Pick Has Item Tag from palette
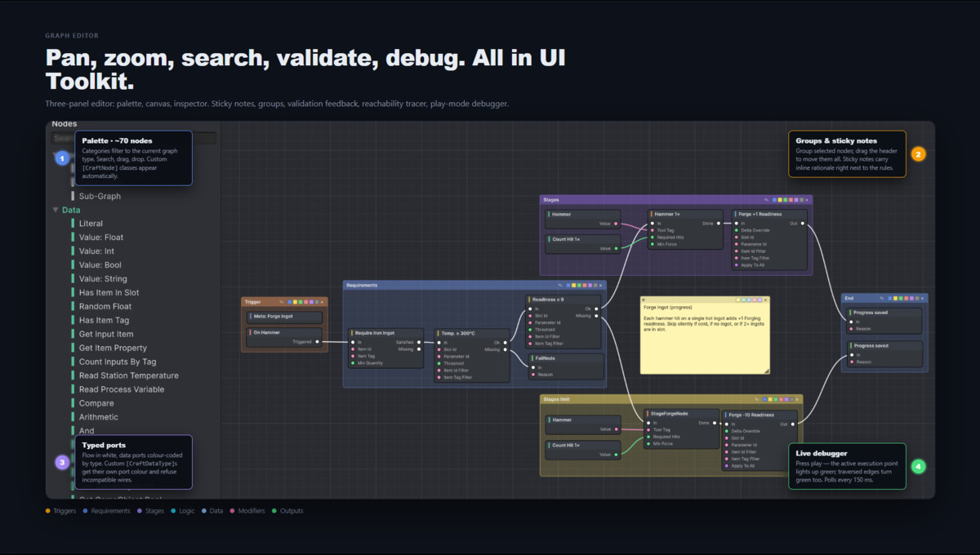Image resolution: width=980 pixels, height=555 pixels. point(104,321)
